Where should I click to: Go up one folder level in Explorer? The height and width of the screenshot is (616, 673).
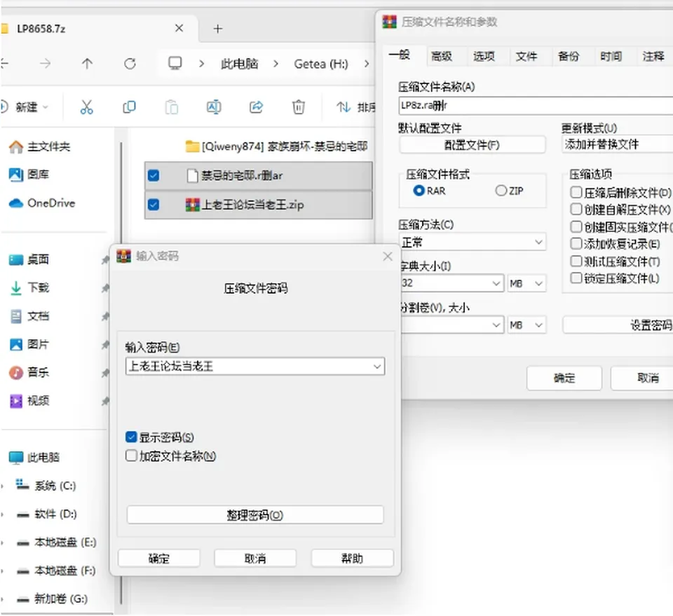tap(87, 64)
